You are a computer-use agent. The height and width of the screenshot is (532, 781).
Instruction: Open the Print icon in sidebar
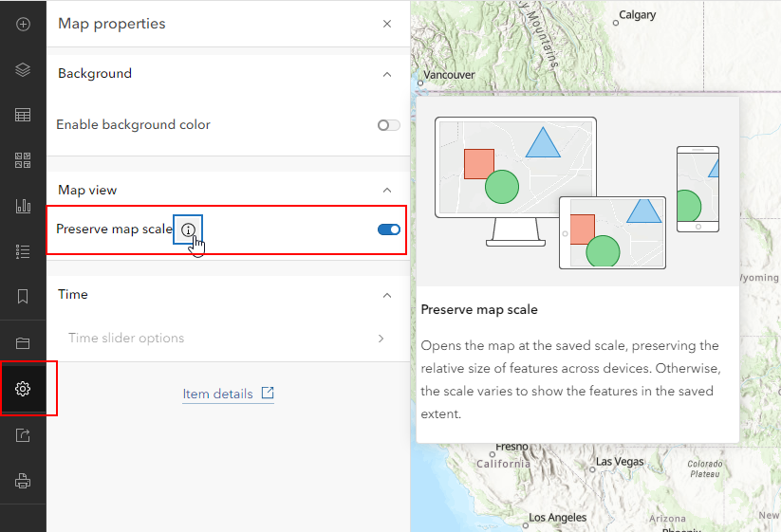click(23, 481)
